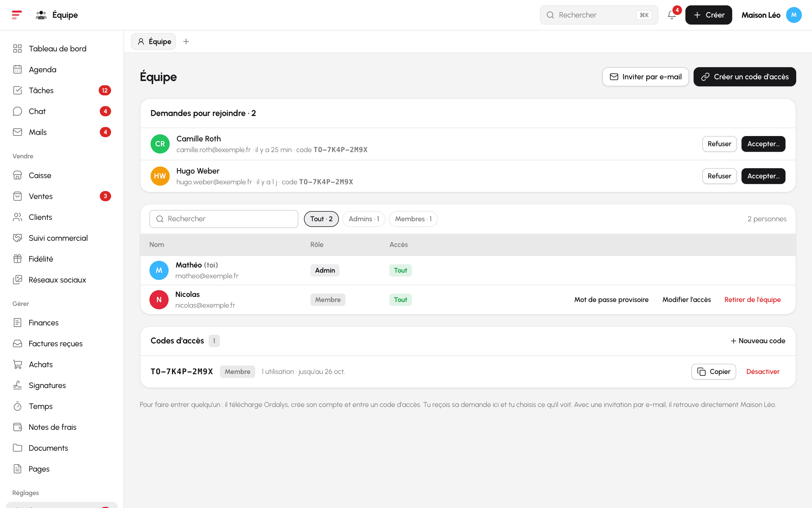Open the notifications bell

(x=672, y=15)
